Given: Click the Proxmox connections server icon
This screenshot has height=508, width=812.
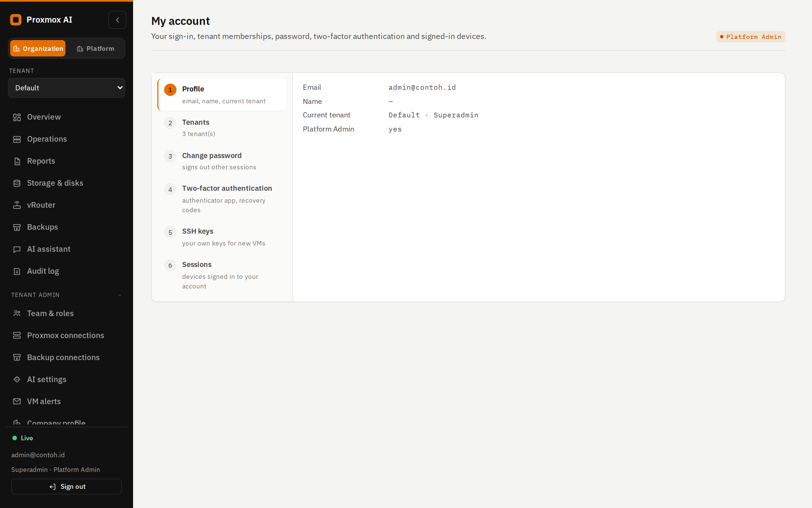Looking at the screenshot, I should [x=17, y=335].
